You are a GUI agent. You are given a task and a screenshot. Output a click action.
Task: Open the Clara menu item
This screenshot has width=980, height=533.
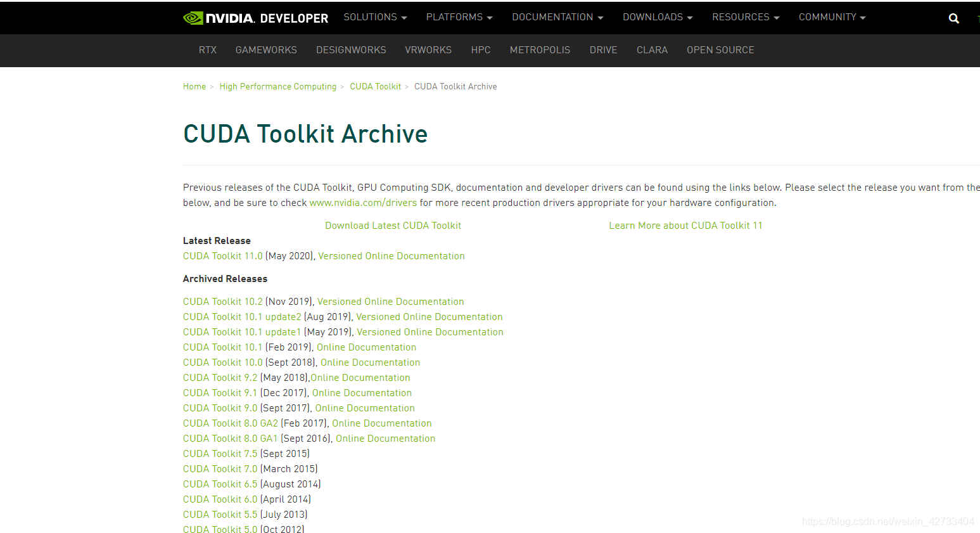coord(652,50)
